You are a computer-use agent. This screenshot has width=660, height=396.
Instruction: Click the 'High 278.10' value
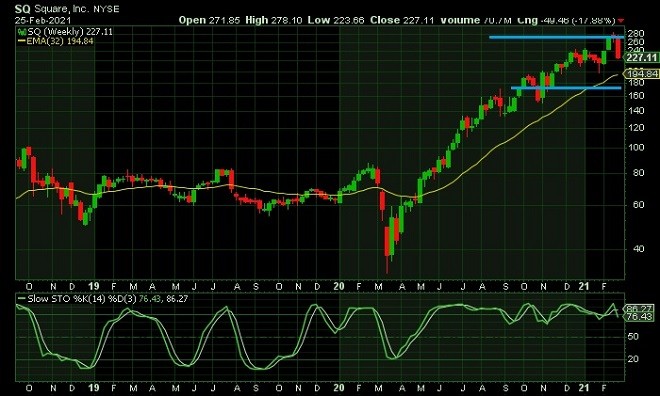tap(274, 20)
